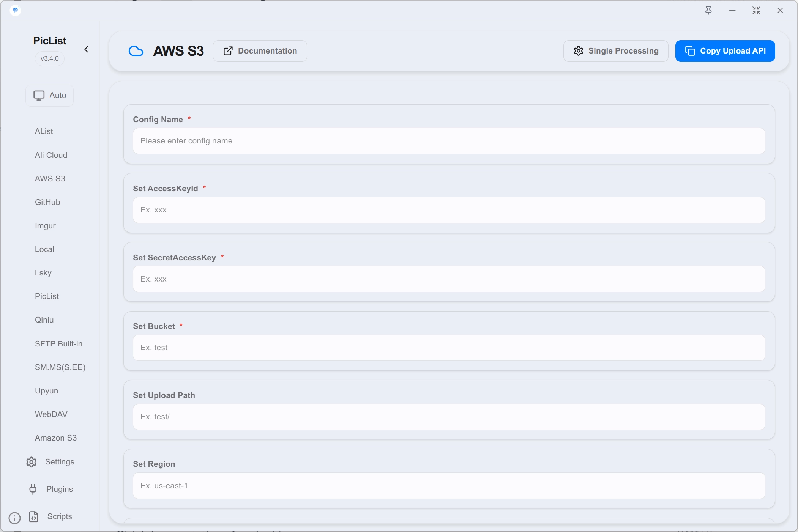Screen dimensions: 798x532
Task: Click the Set Upload Path field label
Action: 164,395
